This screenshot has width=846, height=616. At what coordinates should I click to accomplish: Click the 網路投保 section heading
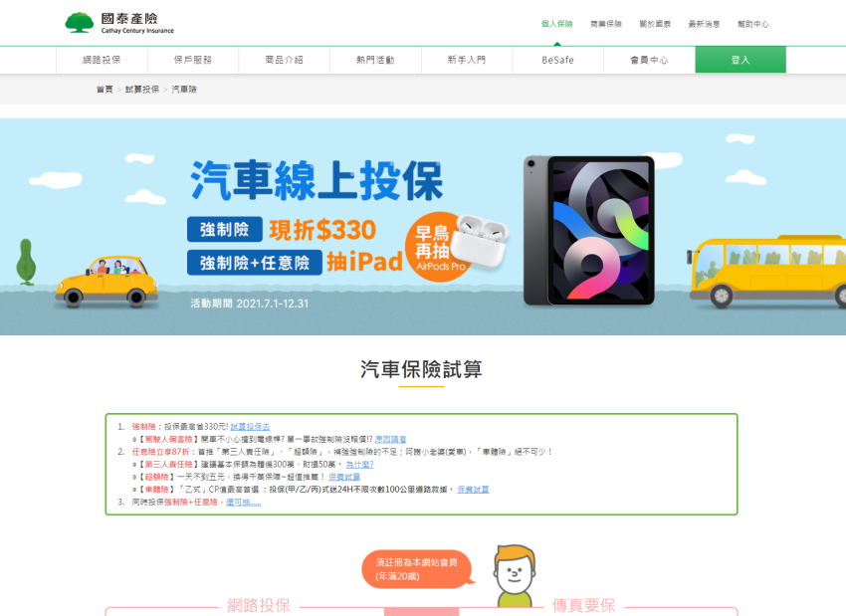[x=259, y=605]
